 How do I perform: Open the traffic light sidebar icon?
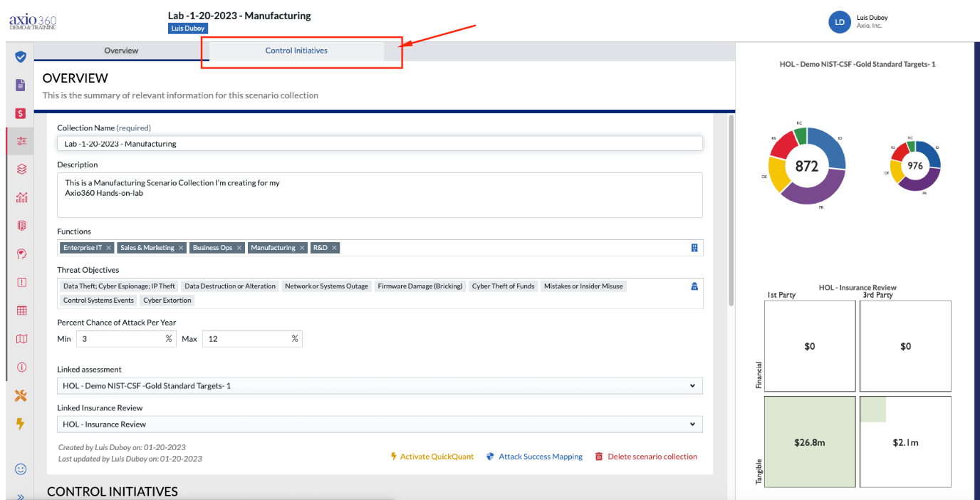[x=21, y=225]
